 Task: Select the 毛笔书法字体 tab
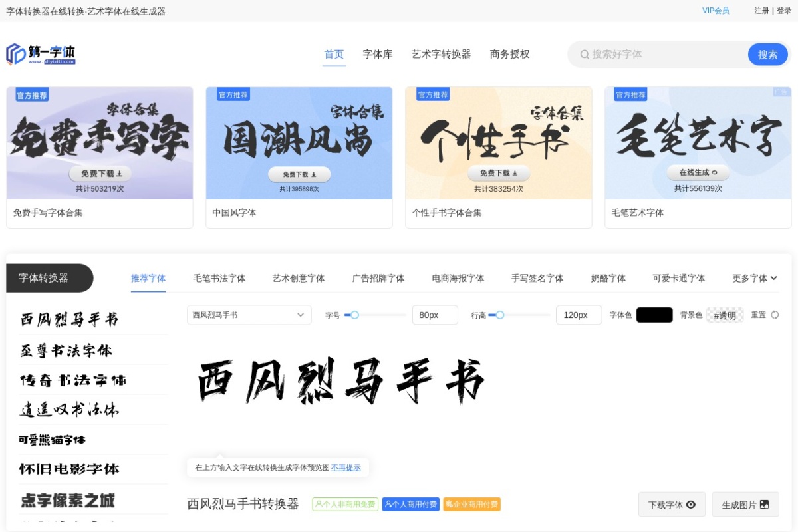(x=219, y=278)
